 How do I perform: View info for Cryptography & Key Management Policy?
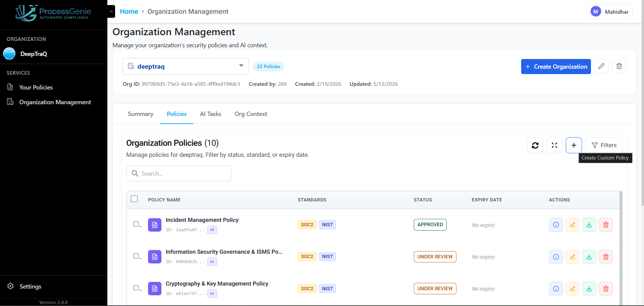[x=556, y=289]
